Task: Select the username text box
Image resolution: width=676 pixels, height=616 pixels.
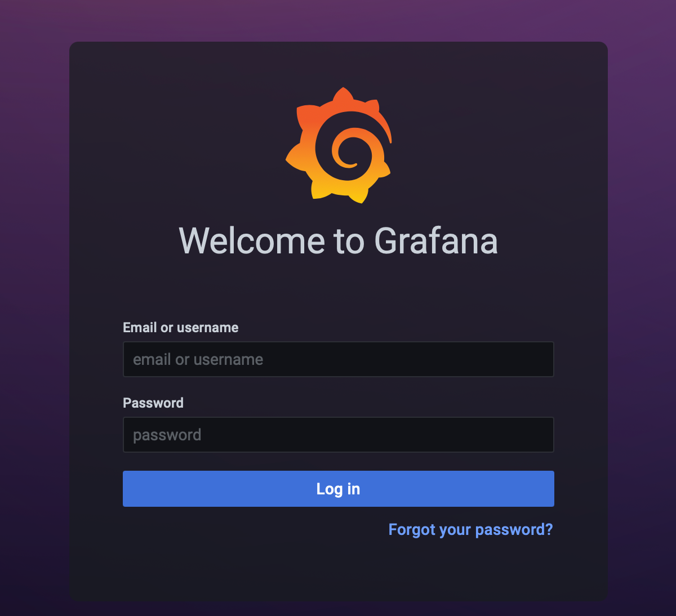Action: (x=339, y=359)
